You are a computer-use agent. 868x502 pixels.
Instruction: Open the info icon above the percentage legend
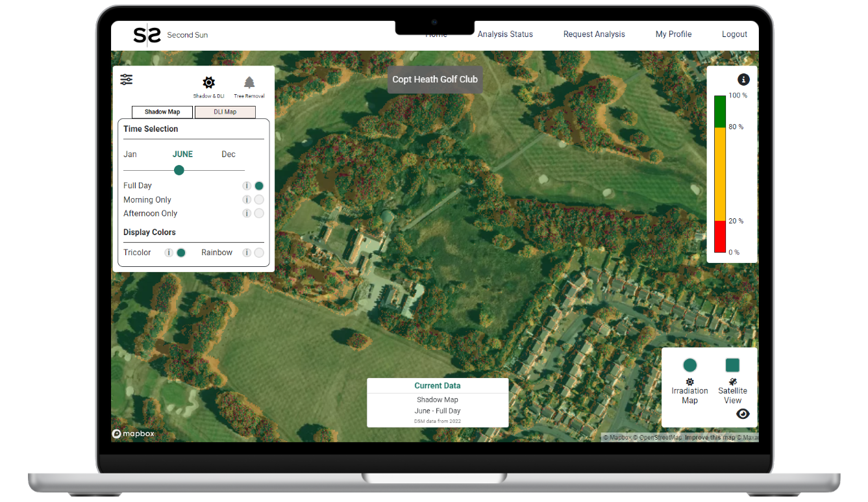click(743, 79)
